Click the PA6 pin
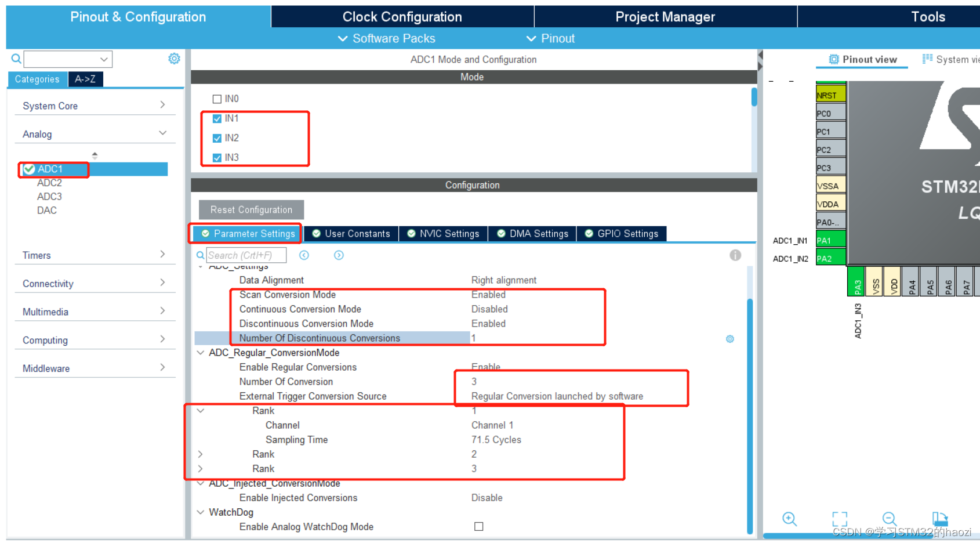980x543 pixels. pyautogui.click(x=947, y=281)
